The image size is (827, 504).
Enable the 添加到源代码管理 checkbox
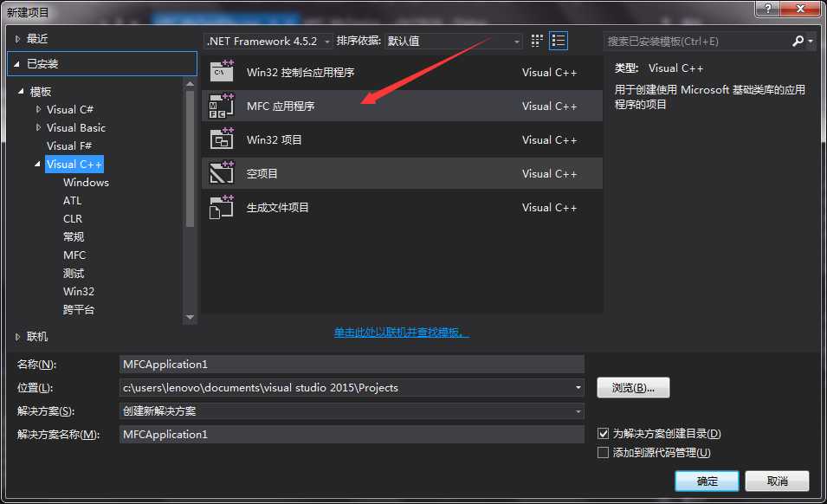click(x=604, y=452)
